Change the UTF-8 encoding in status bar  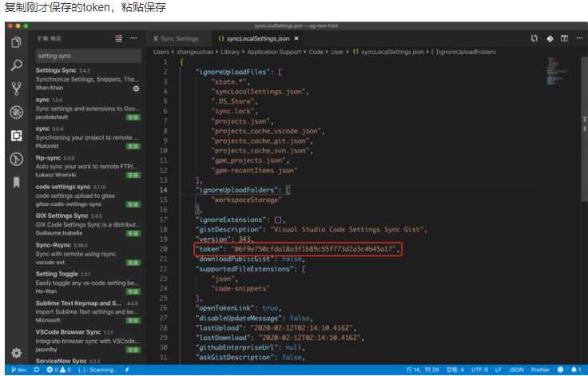(479, 370)
